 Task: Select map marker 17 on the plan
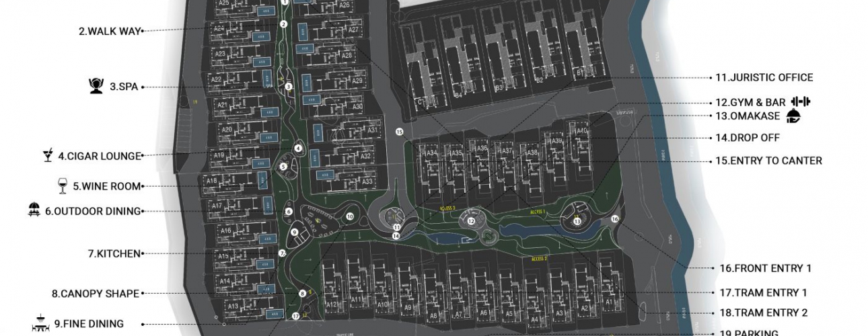click(295, 315)
